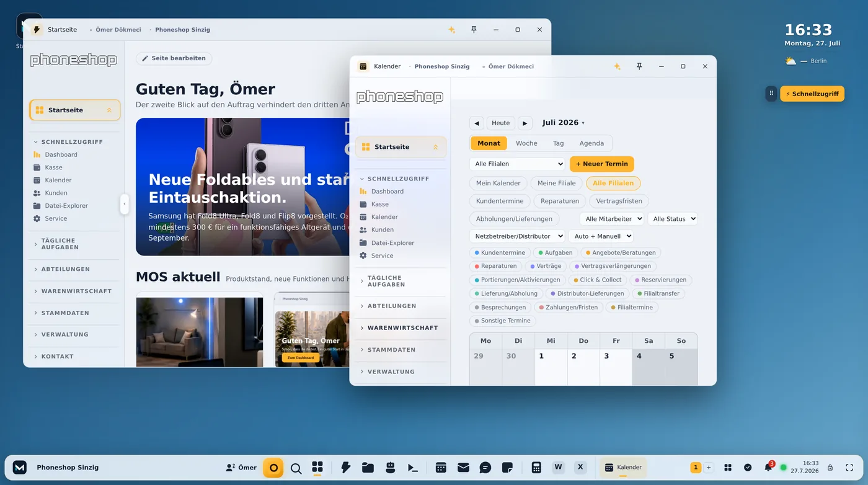Open the folder file manager taskbar icon
The image size is (868, 485).
pyautogui.click(x=368, y=468)
